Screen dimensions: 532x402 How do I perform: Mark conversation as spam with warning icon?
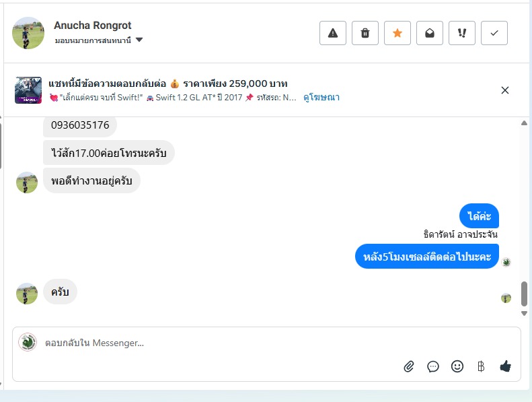[332, 33]
